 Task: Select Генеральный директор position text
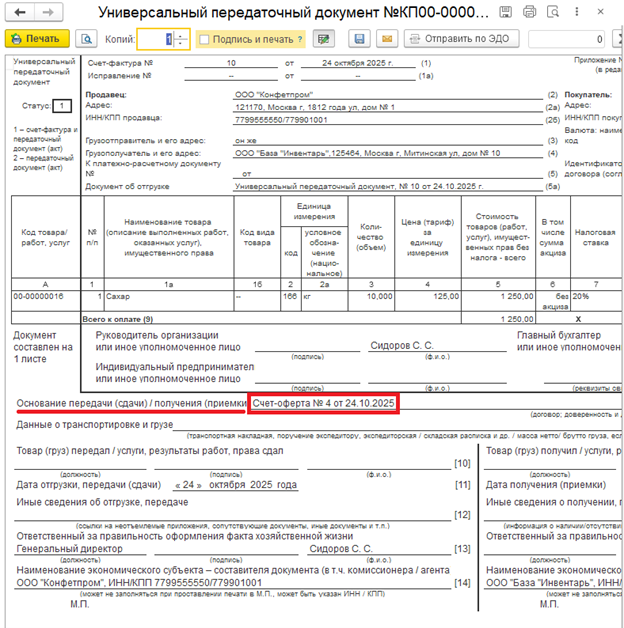pos(69,549)
